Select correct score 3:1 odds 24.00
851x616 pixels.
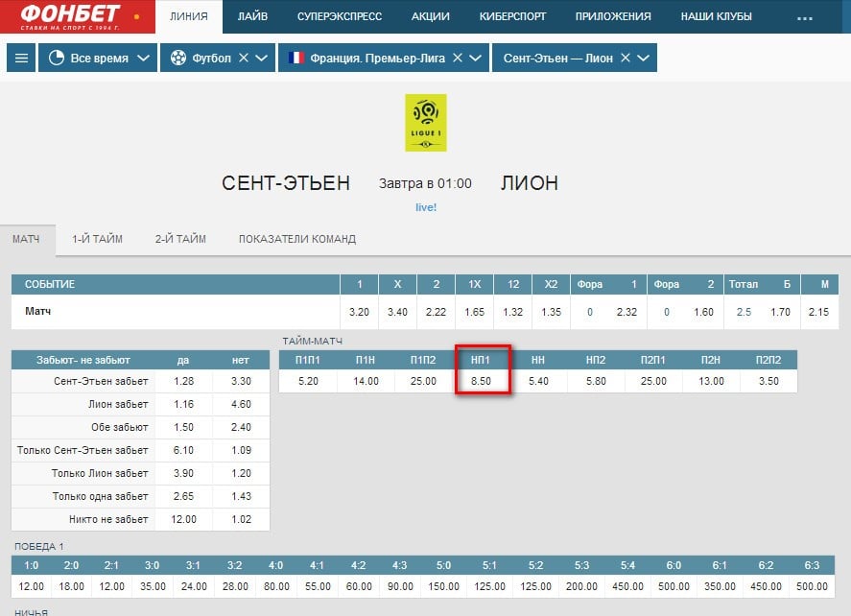click(194, 586)
